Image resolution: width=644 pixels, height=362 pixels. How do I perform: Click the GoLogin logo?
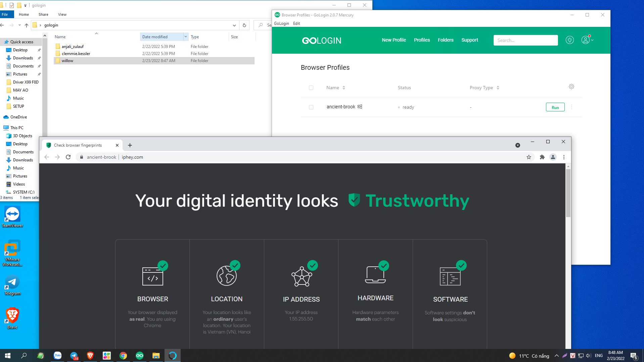[x=321, y=40]
